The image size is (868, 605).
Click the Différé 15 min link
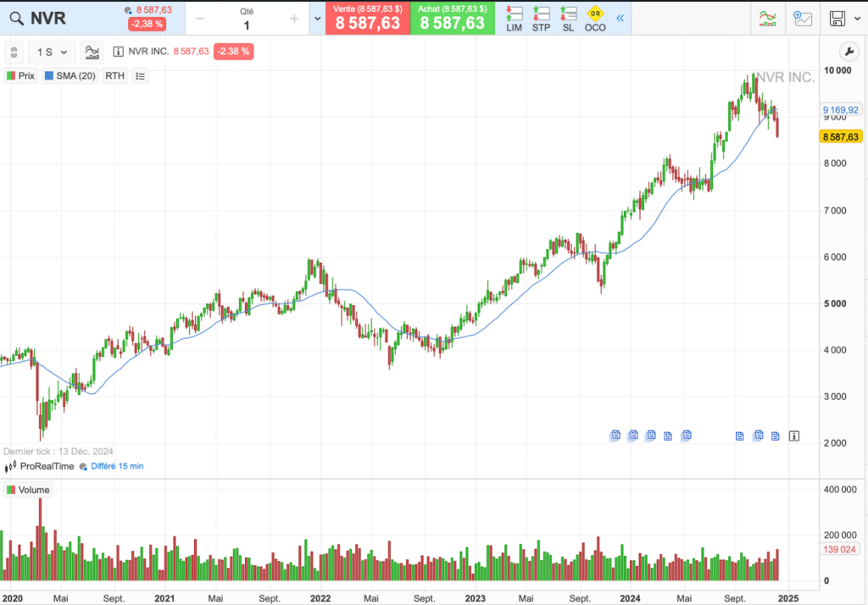click(x=117, y=466)
